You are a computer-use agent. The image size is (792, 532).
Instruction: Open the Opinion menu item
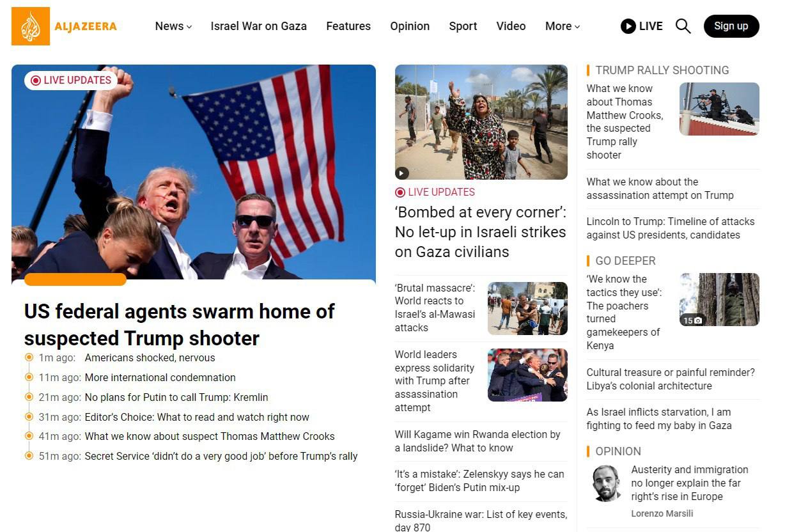[410, 26]
